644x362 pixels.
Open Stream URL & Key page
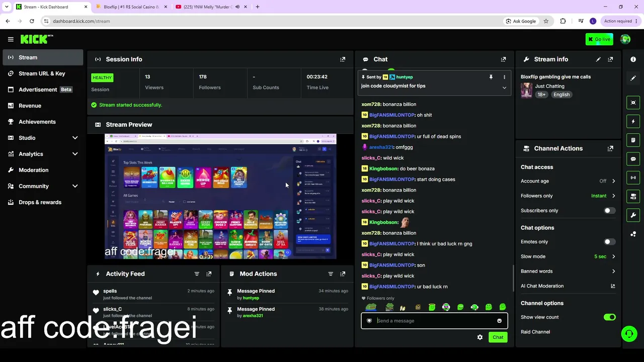pos(43,73)
